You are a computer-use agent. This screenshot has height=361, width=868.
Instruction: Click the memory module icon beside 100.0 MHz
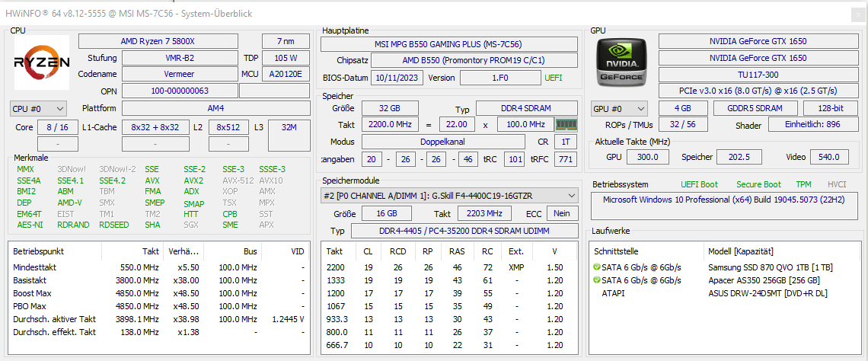(566, 125)
